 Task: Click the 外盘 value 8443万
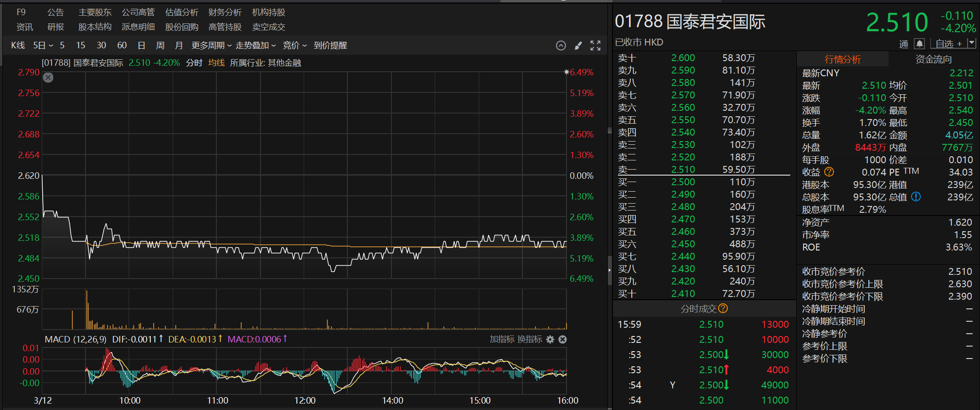(870, 148)
